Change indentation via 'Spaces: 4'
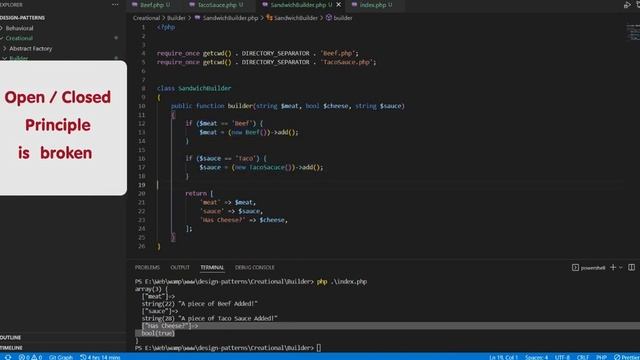The width and height of the screenshot is (640, 360). coord(536,357)
